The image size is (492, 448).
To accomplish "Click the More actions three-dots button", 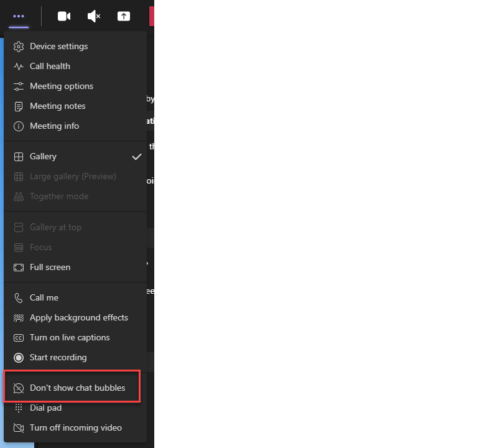I will pyautogui.click(x=19, y=16).
